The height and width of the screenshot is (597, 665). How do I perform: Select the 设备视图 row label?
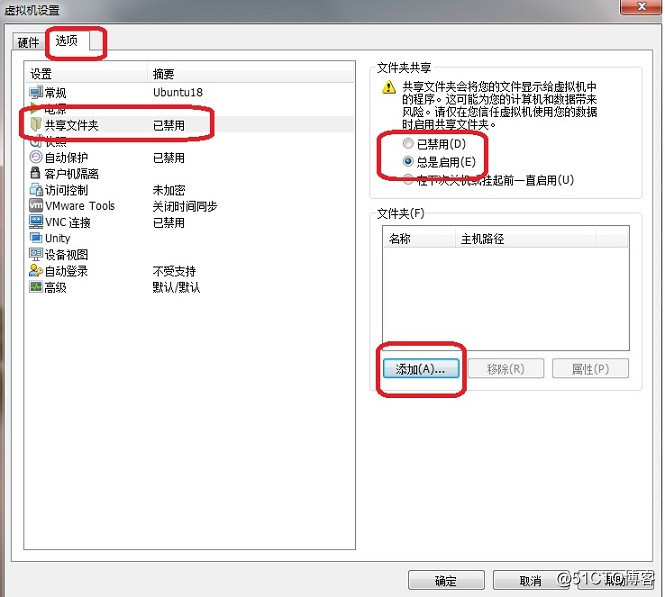click(67, 255)
